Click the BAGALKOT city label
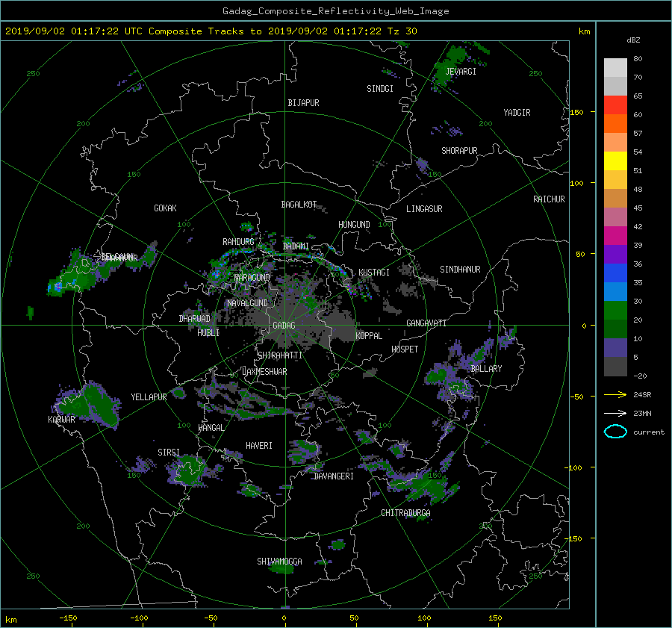This screenshot has width=672, height=628. (299, 205)
